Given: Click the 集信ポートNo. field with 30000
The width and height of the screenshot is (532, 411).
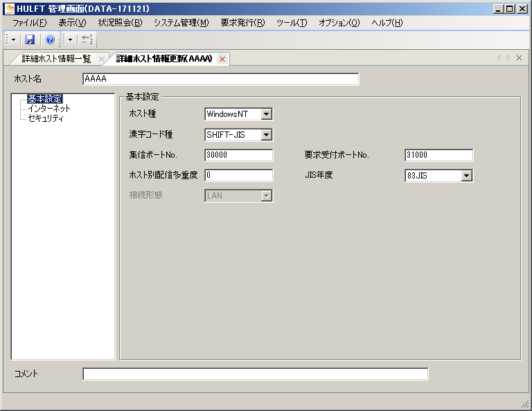Looking at the screenshot, I should pos(239,155).
